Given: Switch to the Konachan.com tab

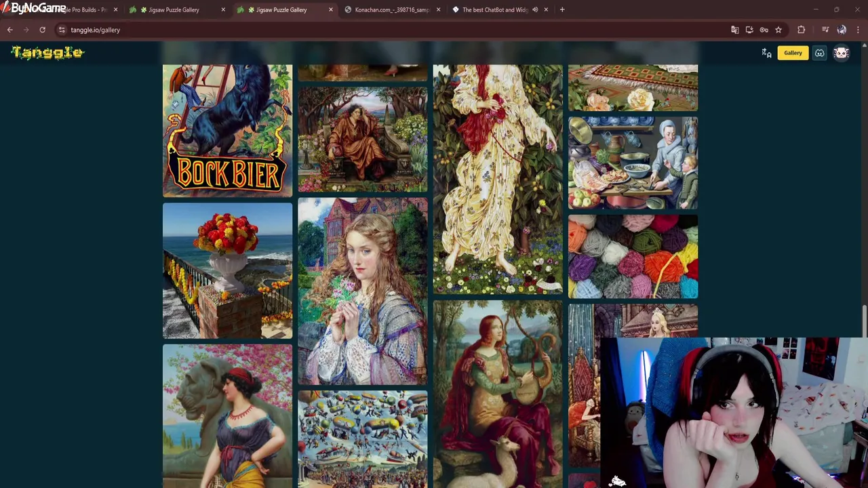Looking at the screenshot, I should (391, 9).
